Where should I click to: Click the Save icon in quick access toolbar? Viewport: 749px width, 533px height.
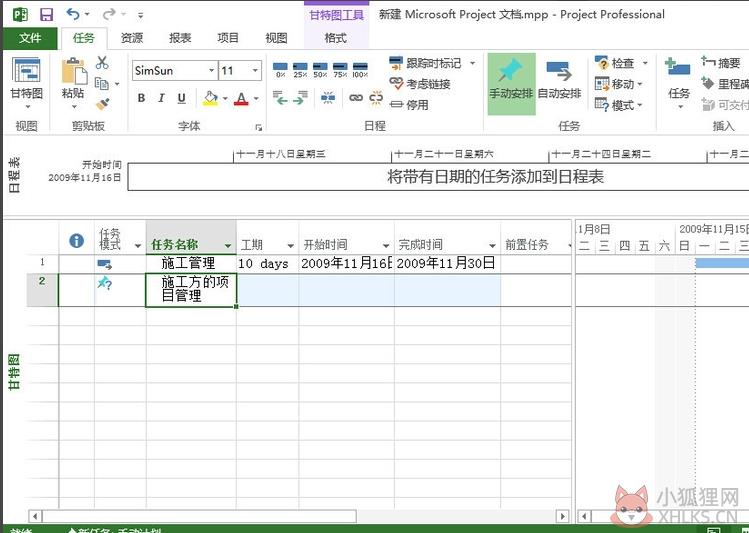click(46, 14)
